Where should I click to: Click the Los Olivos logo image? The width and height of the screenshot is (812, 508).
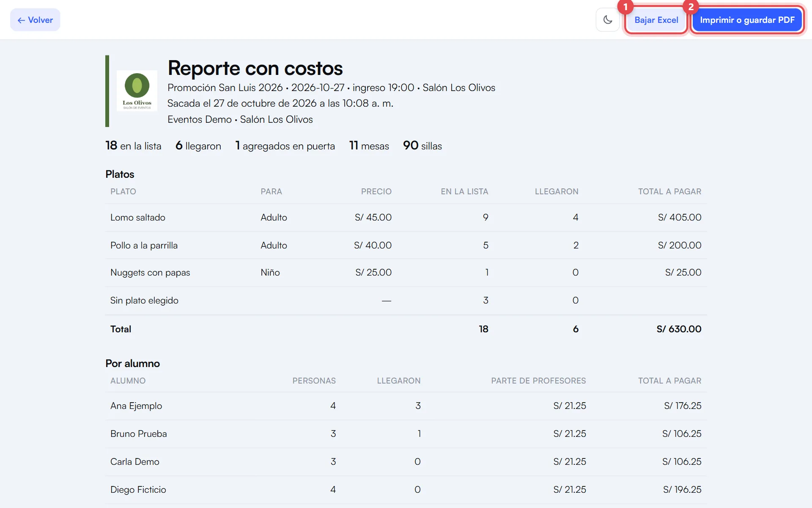click(137, 91)
